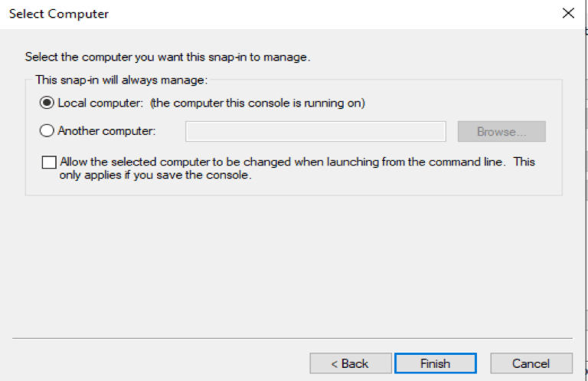
Task: Click the Another computer name text field
Action: pos(315,132)
